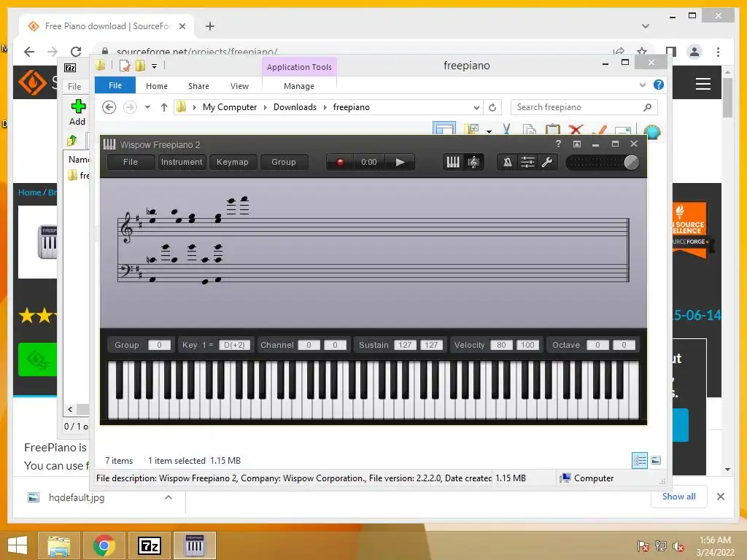The width and height of the screenshot is (747, 560).
Task: Switch to the music score view icon
Action: [x=473, y=163]
